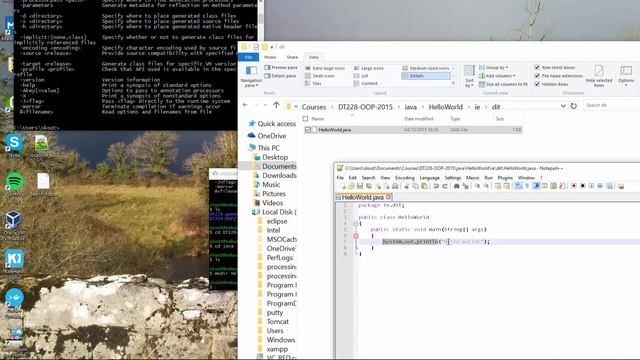Screen dimensions: 640x360
Task: Click the Copy icon in Notepad++ toolbar
Action: [x=415, y=186]
